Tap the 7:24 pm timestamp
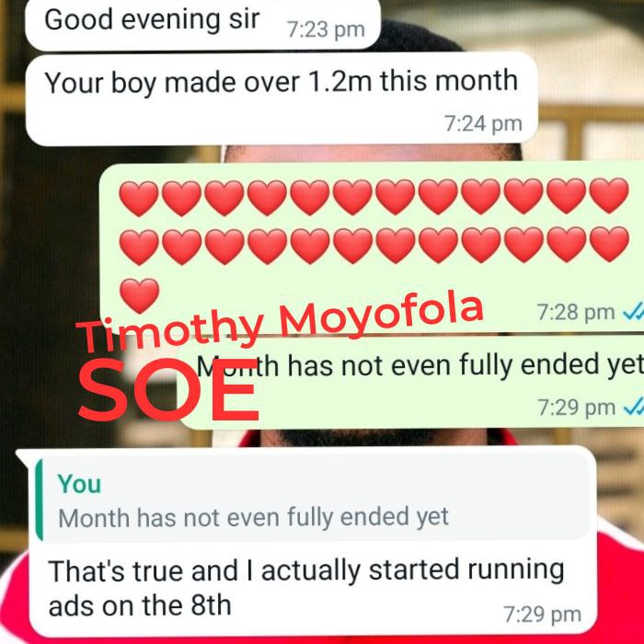The height and width of the screenshot is (644, 644). pos(483,123)
